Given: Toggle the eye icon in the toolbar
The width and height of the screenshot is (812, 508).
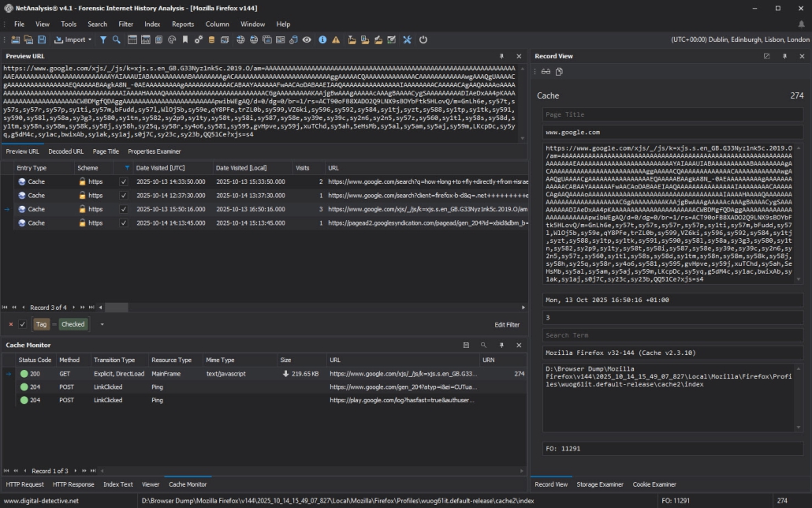Looking at the screenshot, I should [x=307, y=39].
